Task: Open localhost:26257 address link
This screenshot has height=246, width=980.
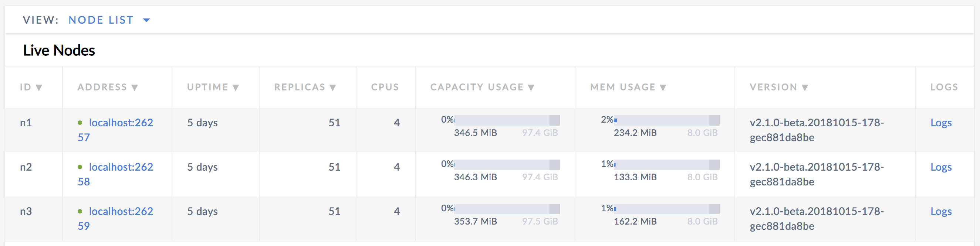Action: [x=121, y=122]
